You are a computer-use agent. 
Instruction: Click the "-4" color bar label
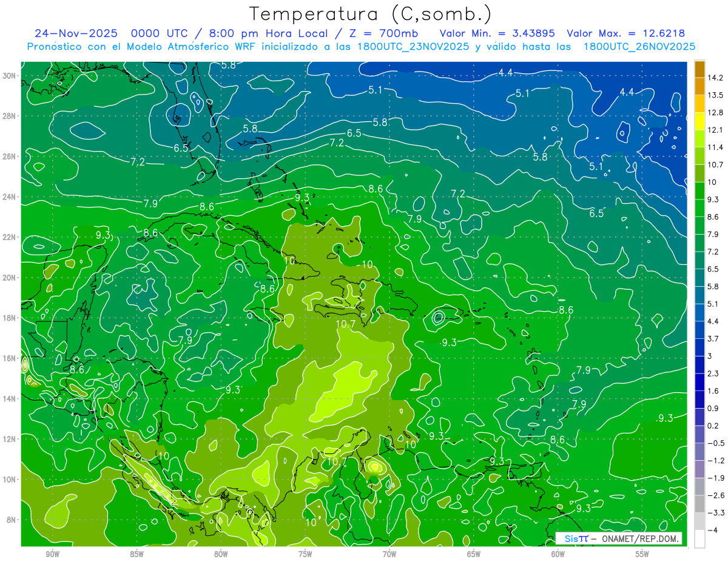pos(712,530)
